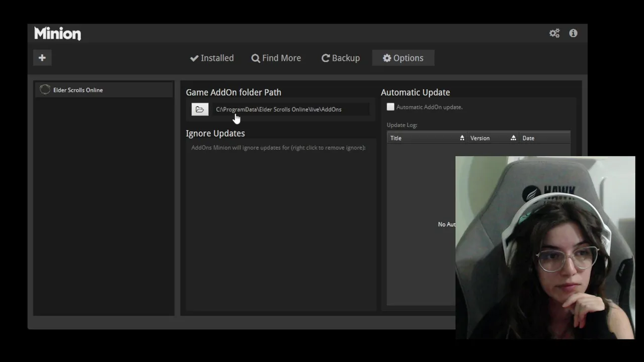Viewport: 644px width, 362px height.
Task: Select Elder Scrolls Online in game list
Action: click(104, 90)
